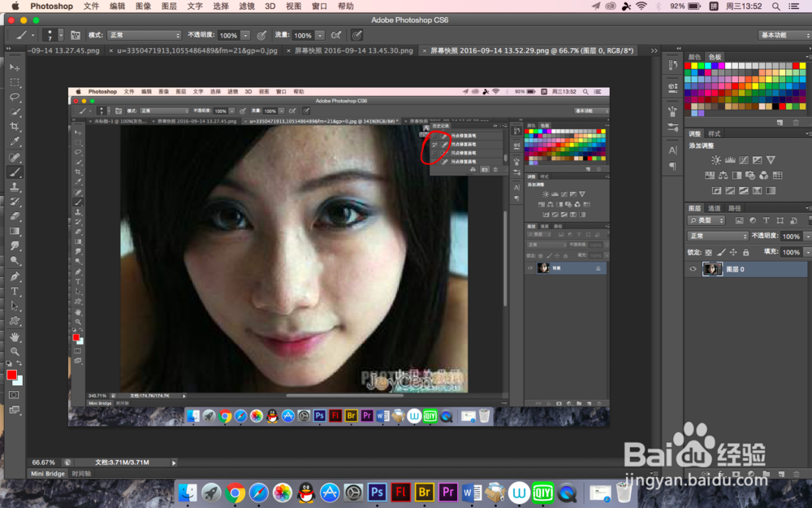
Task: Toggle the brush panel button in options bar
Action: [75, 35]
